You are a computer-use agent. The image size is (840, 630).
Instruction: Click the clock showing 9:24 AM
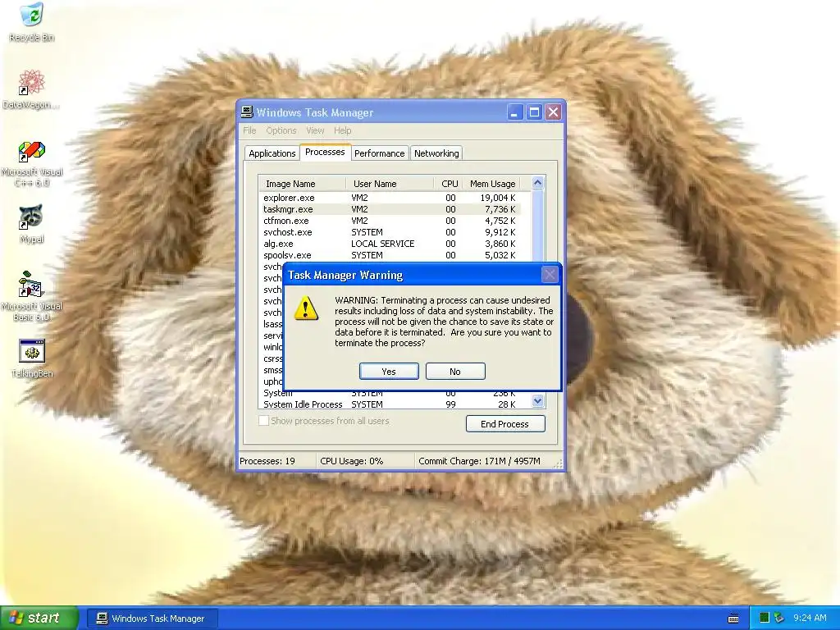[810, 618]
